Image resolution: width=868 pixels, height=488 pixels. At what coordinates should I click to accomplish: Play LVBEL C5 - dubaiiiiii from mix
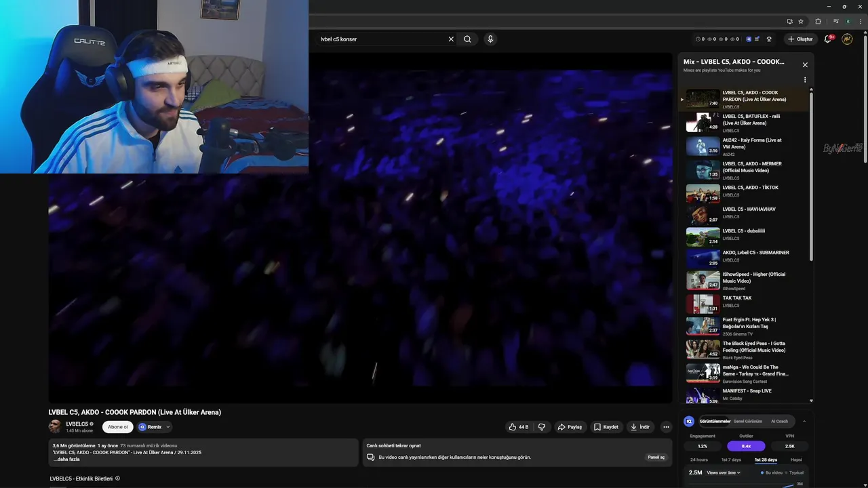click(745, 237)
